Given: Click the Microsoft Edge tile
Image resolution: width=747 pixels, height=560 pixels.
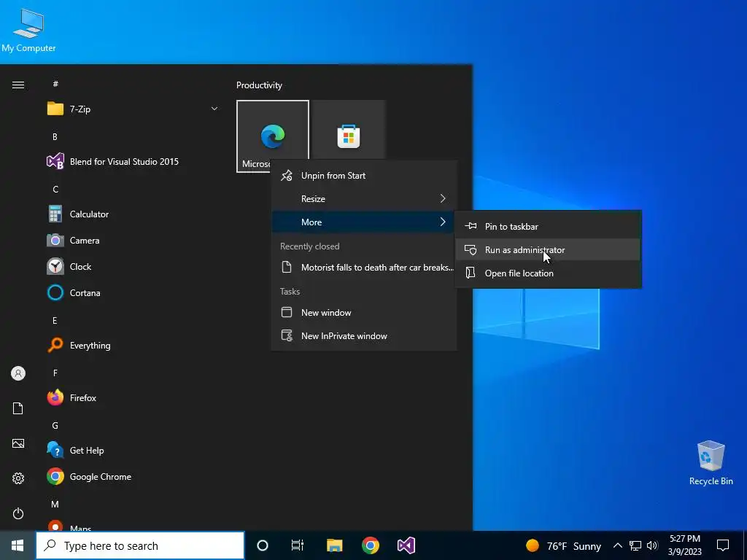Looking at the screenshot, I should pos(273,136).
